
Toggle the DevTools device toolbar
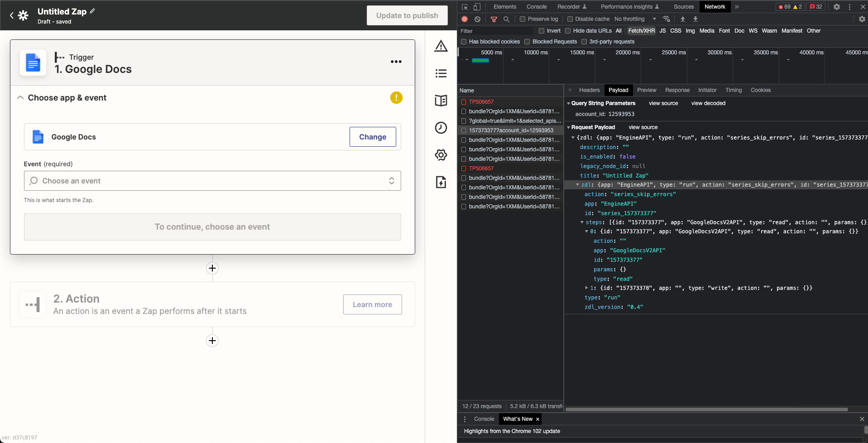[x=477, y=7]
